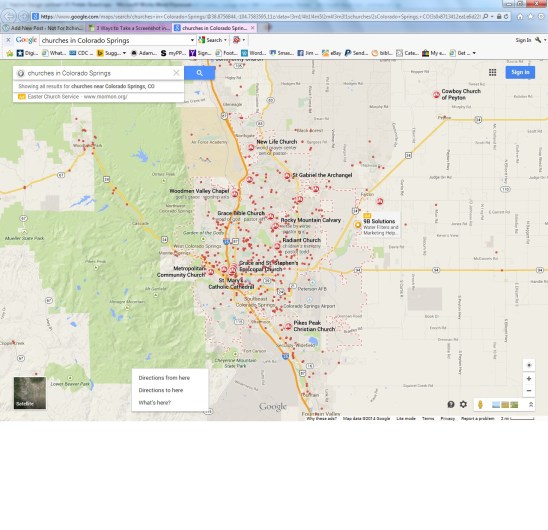The image size is (548, 530).
Task: Switch to Satellite view thumbnail
Action: [x=30, y=393]
